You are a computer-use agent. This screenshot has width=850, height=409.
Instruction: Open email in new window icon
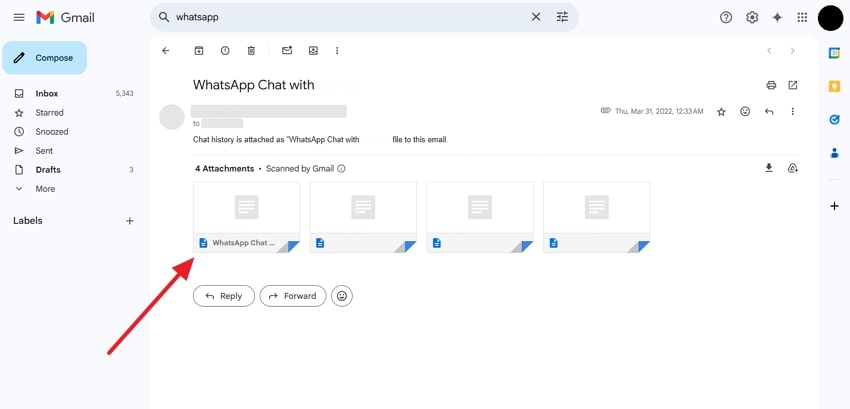(793, 85)
